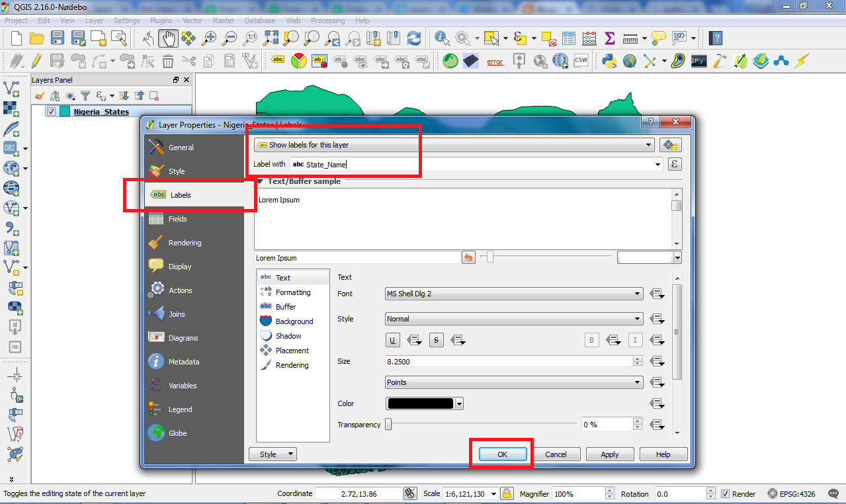Collapse the Text/Buffer sample section

[261, 181]
